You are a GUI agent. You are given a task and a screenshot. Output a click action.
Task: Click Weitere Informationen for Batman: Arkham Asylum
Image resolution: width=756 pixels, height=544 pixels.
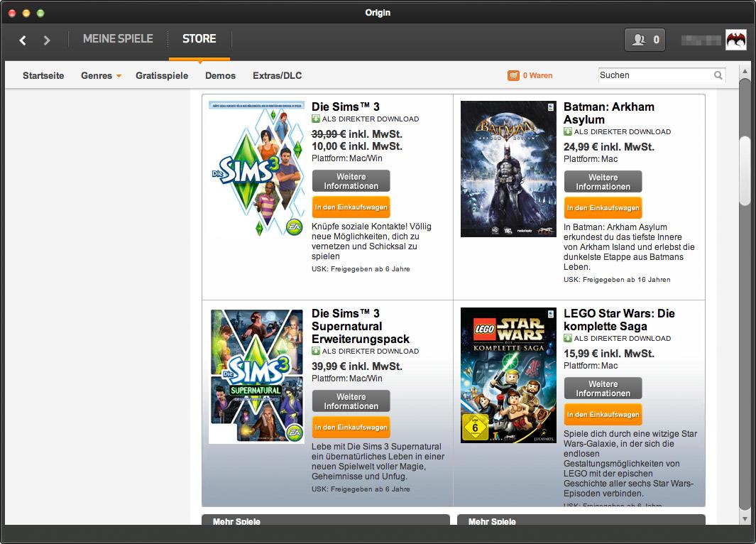click(603, 182)
